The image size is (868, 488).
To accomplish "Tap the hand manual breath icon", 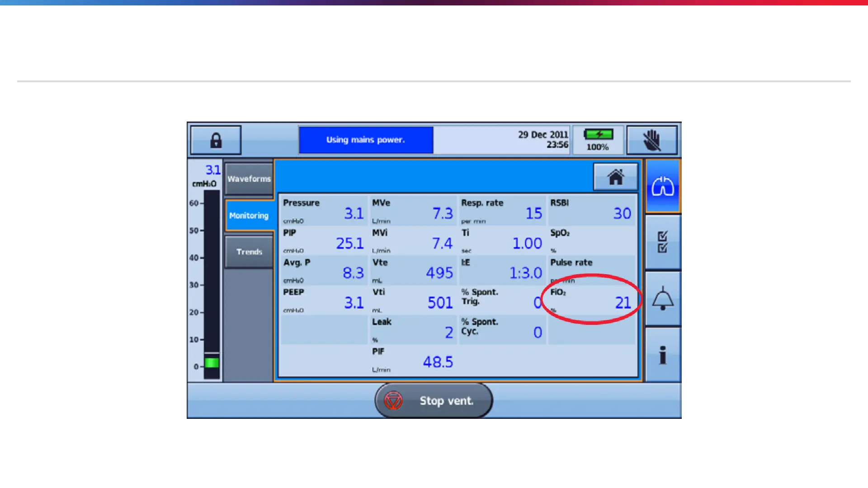I will tap(652, 140).
